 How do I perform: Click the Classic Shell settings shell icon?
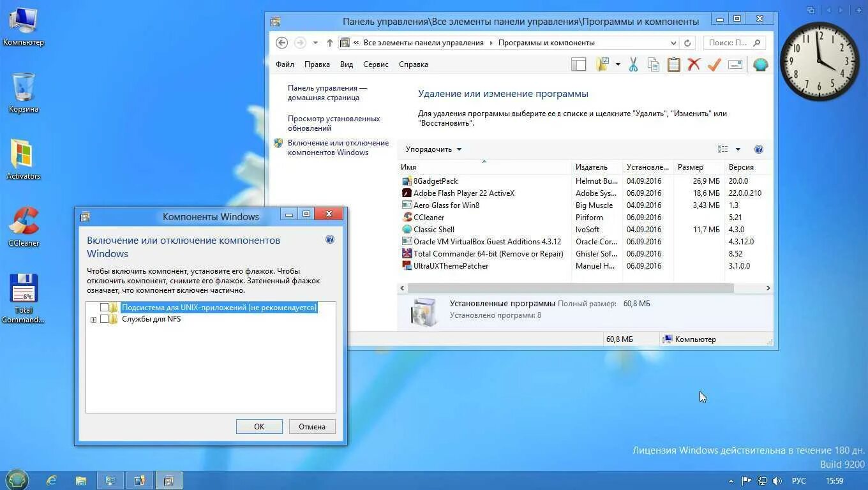click(760, 64)
